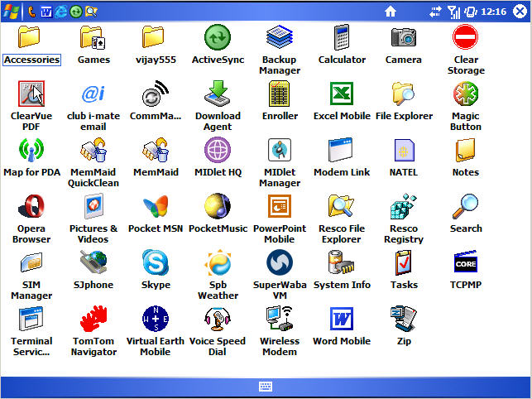The image size is (532, 399).
Task: Launch SuperWaba VM
Action: pos(280,275)
